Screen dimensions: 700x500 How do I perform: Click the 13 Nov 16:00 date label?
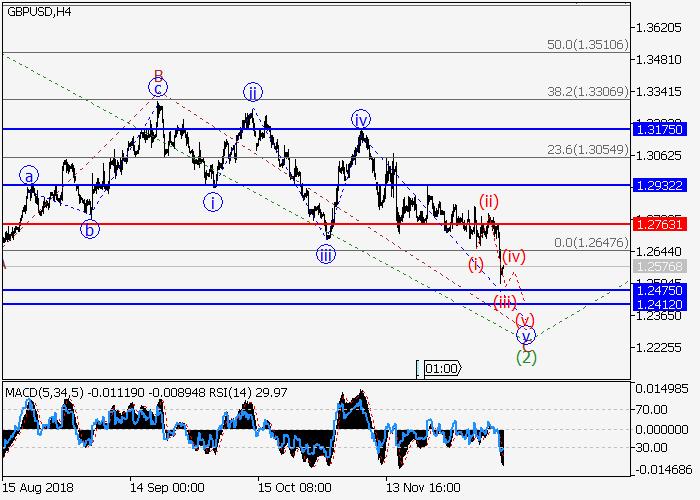point(423,488)
